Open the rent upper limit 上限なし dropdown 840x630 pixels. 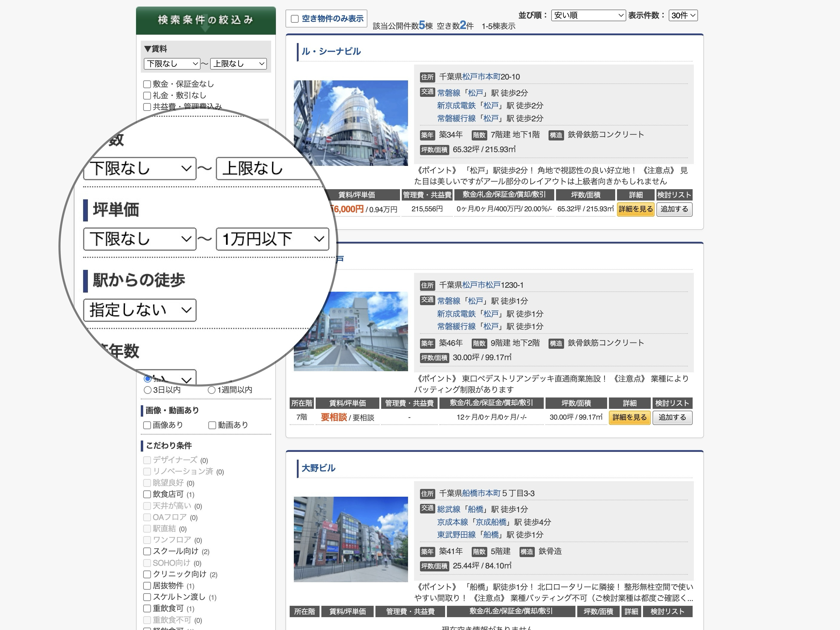click(239, 64)
